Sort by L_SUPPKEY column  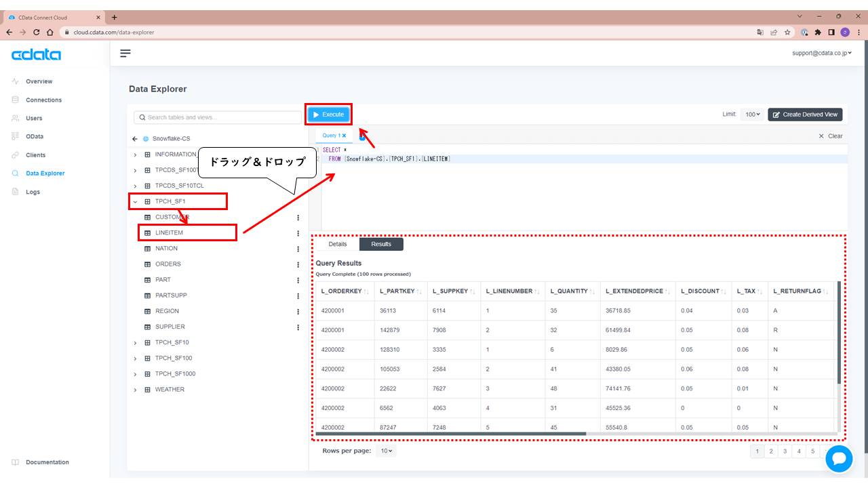click(x=473, y=291)
